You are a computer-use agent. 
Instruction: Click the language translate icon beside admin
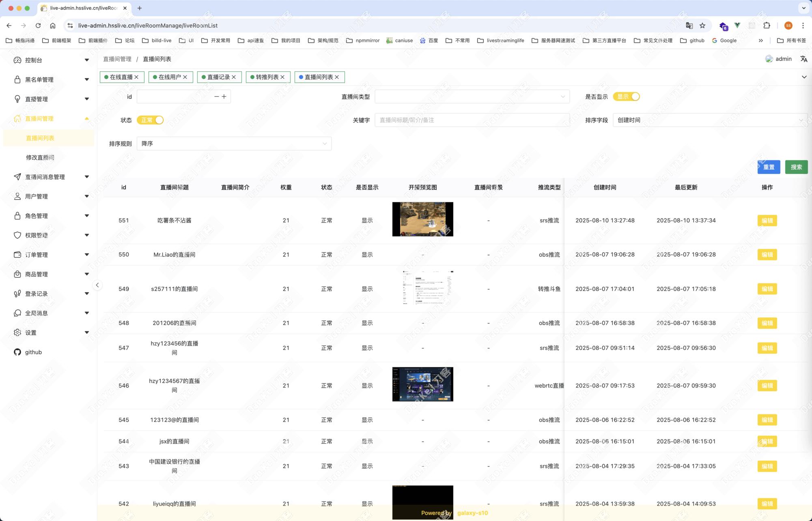[803, 59]
